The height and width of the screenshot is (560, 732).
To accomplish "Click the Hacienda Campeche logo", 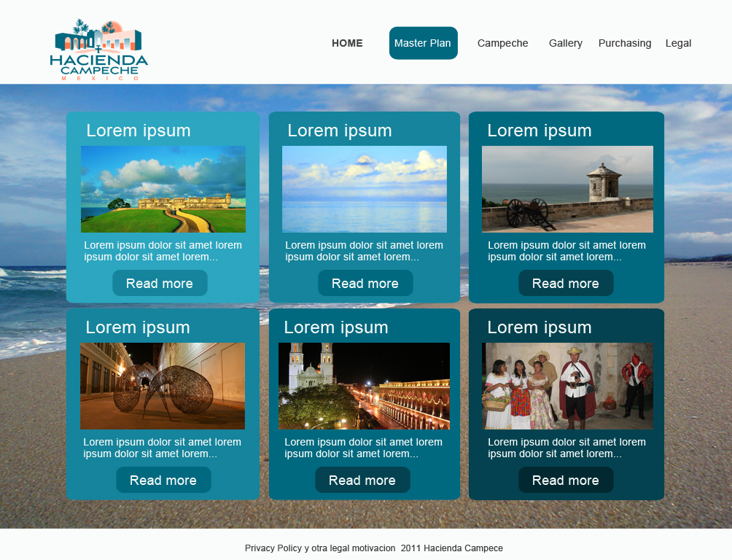I will tap(99, 50).
